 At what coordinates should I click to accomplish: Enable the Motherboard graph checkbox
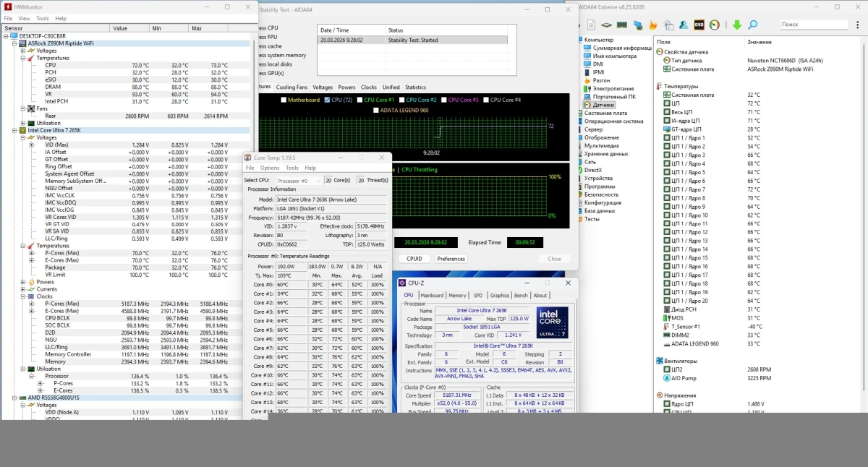[284, 100]
